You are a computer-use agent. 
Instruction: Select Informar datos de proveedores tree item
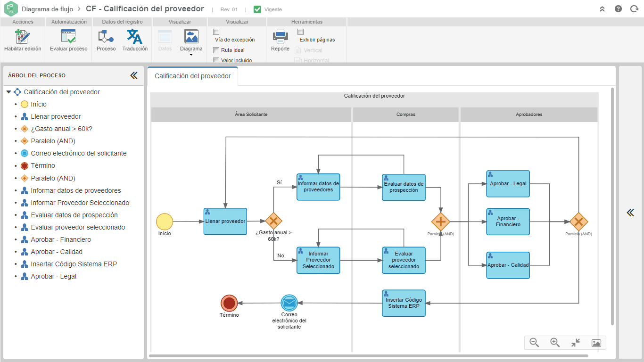[76, 191]
